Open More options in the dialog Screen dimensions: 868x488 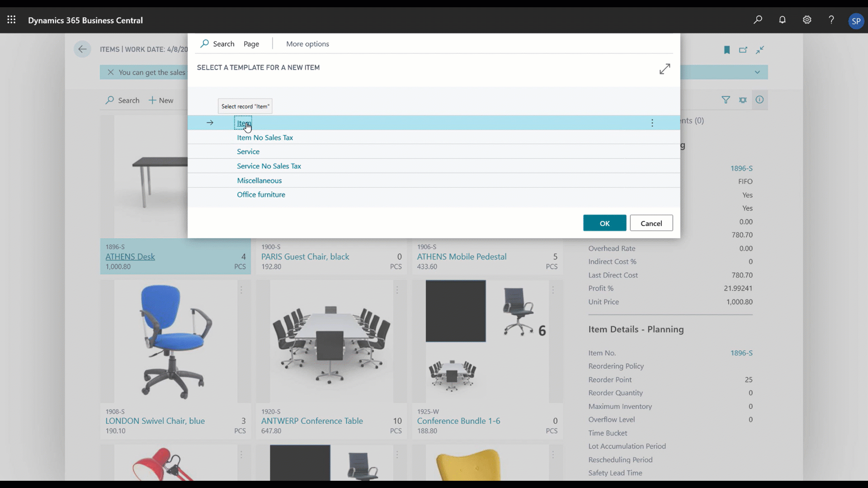(307, 44)
